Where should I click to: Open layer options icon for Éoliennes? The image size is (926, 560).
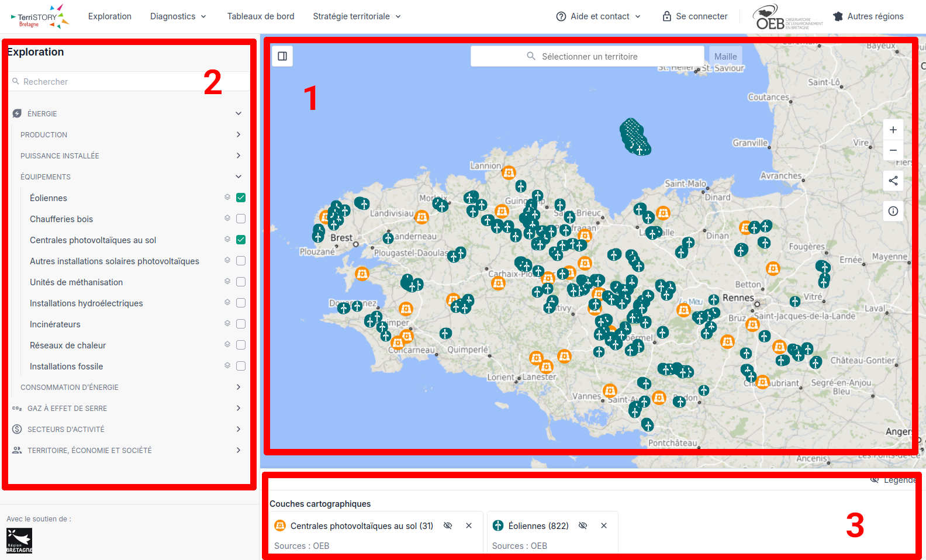(227, 197)
